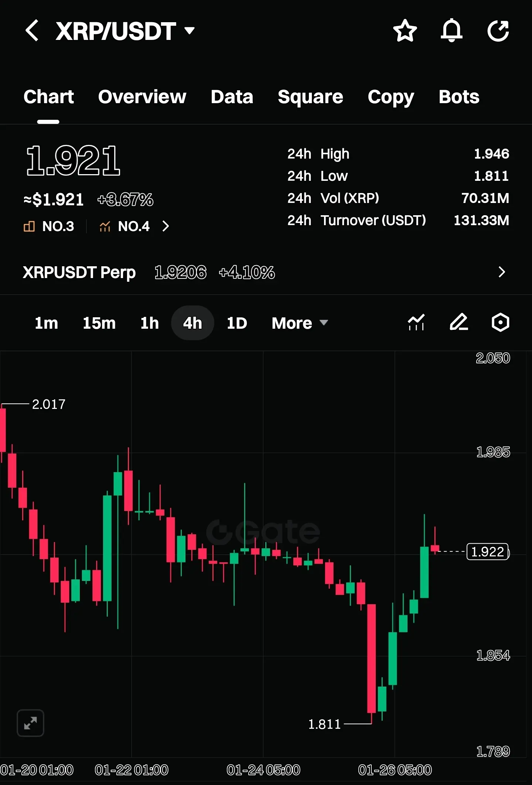
Task: Open chart indicators icon
Action: click(x=416, y=322)
